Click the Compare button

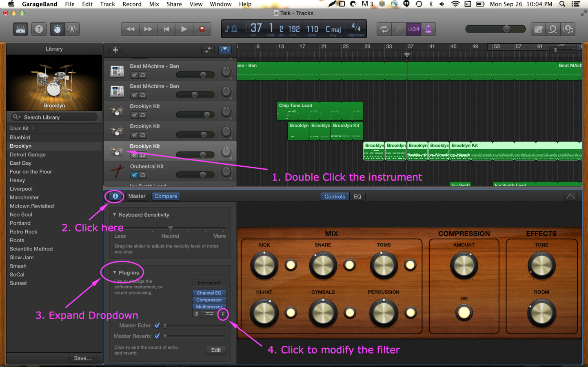click(x=166, y=196)
